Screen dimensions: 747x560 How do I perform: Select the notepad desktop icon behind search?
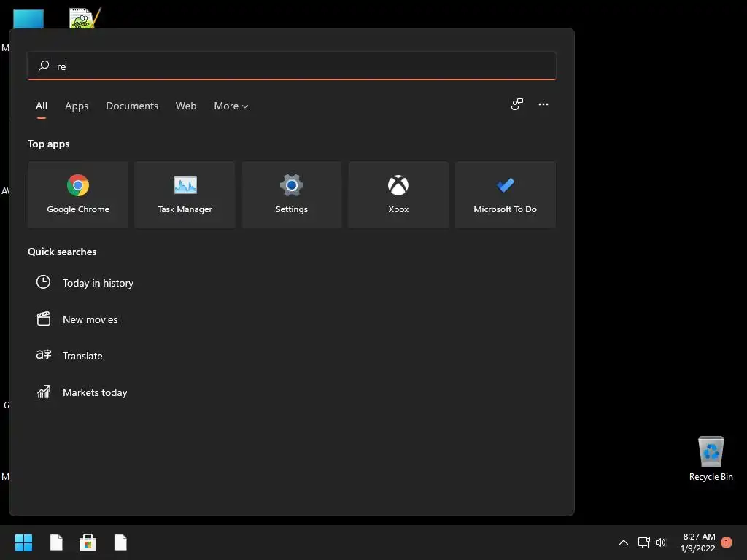point(85,18)
